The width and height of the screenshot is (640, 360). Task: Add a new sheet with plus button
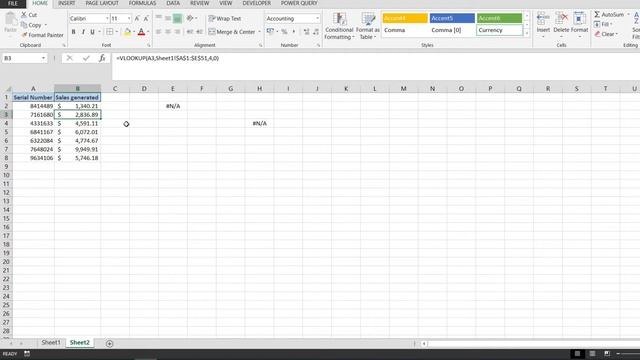pos(109,343)
